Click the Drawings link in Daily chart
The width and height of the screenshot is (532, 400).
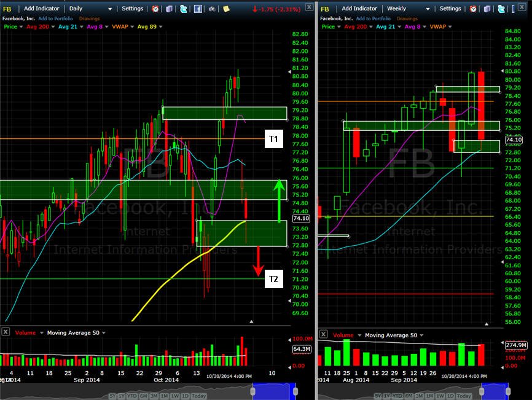click(x=89, y=18)
